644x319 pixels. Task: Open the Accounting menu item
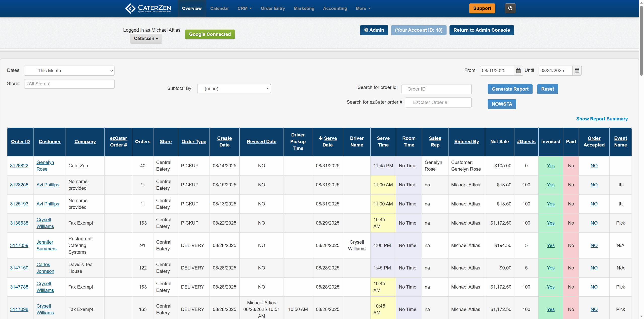click(x=335, y=9)
